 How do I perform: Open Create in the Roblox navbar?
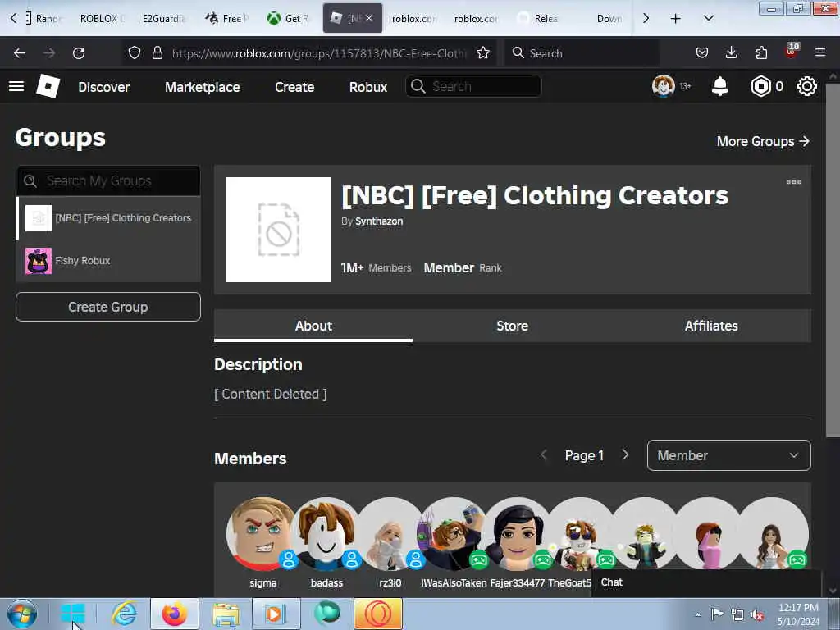tap(294, 87)
